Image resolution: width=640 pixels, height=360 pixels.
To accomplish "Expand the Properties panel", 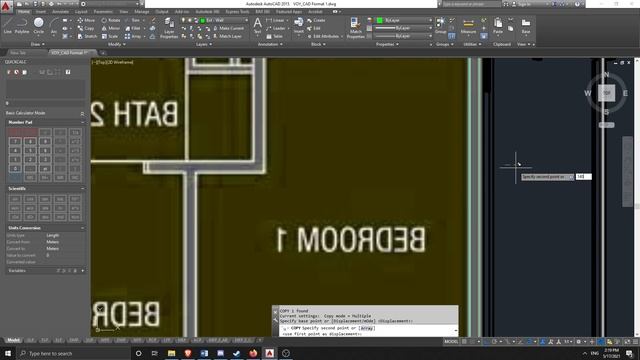I will pos(387,44).
